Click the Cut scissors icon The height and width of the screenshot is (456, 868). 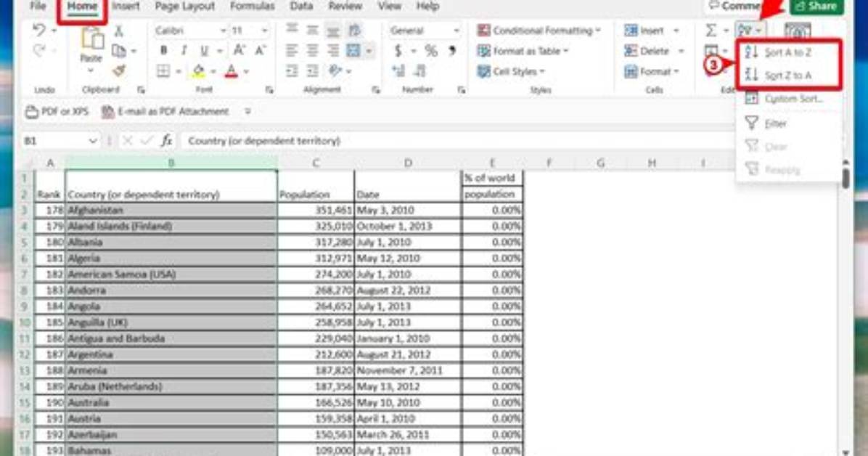(118, 30)
